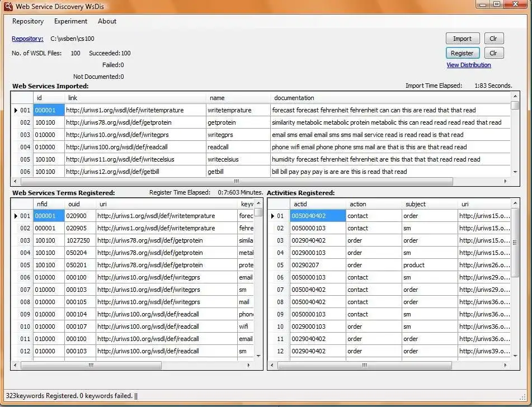
Task: Click the subject column header
Action: 430,204
